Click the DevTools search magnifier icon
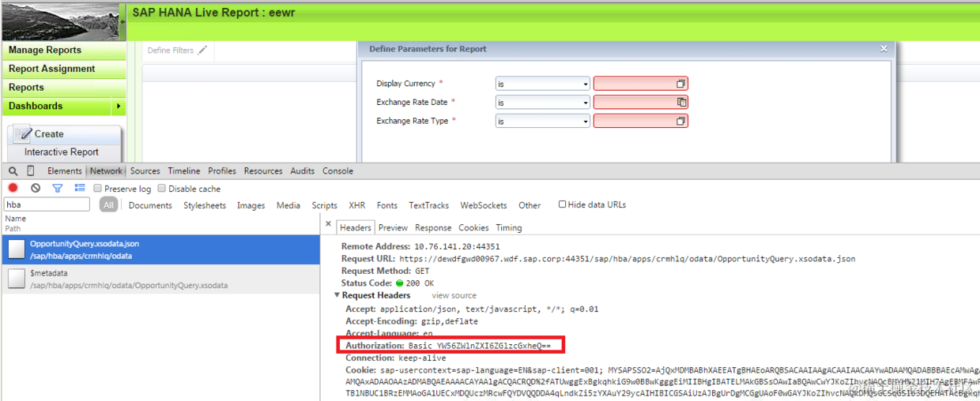This screenshot has width=980, height=401. [x=13, y=171]
